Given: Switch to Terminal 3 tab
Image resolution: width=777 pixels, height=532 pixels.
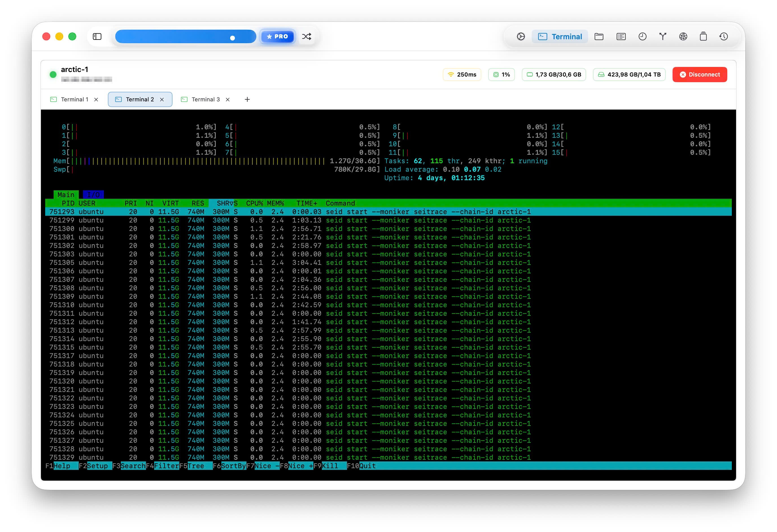Looking at the screenshot, I should click(x=205, y=99).
